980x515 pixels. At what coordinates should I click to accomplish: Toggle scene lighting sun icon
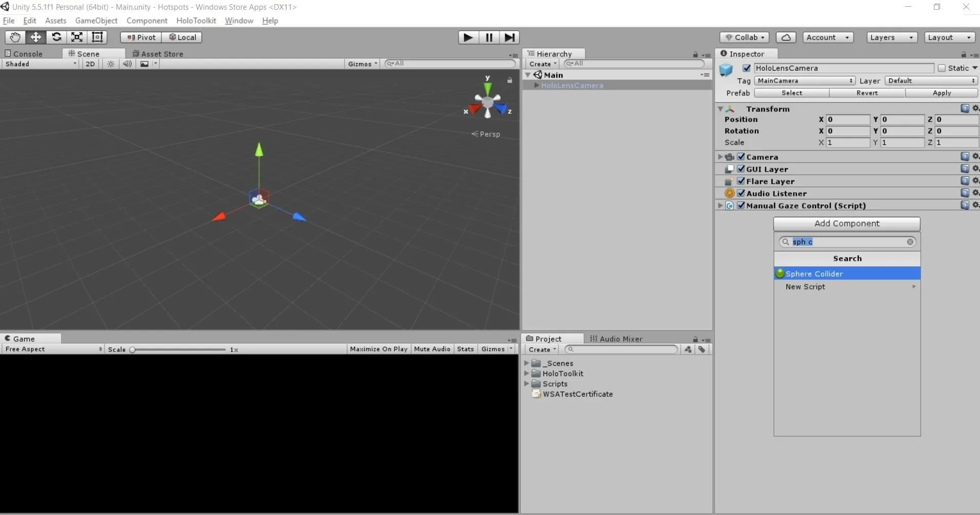pos(111,64)
